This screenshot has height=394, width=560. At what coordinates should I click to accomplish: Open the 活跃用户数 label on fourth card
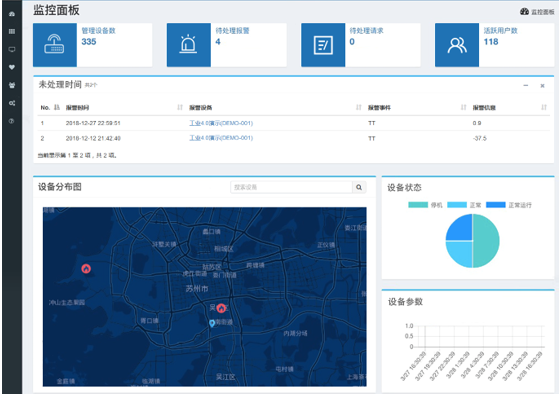501,31
